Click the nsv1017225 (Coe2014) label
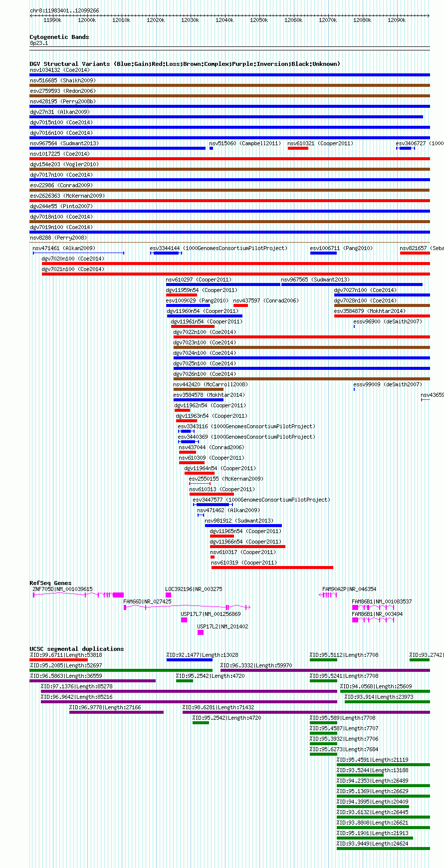Viewport: 444px width, 868px height. click(60, 154)
